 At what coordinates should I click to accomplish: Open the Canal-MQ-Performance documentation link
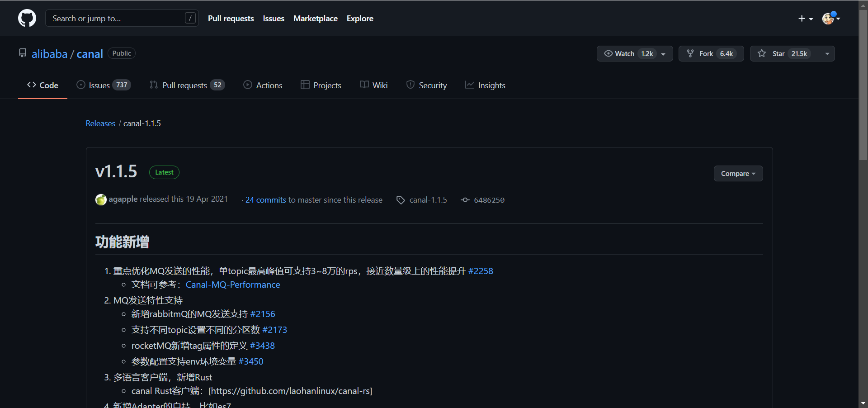click(233, 285)
